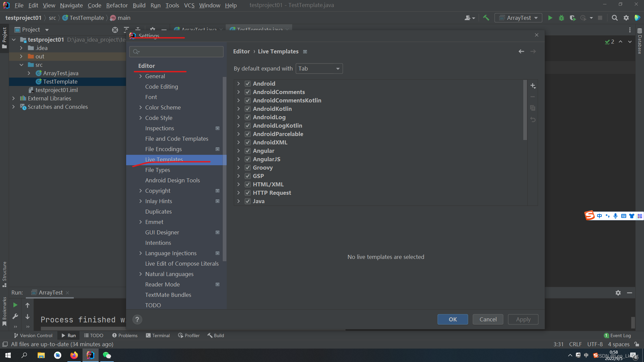Open WeChat from the taskbar
Screen dimensions: 644x362
click(x=107, y=355)
